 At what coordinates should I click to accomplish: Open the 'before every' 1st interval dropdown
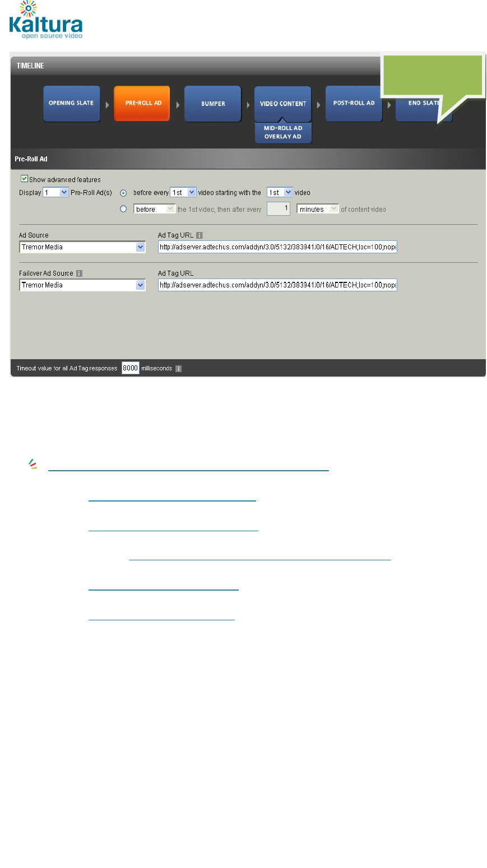(183, 192)
